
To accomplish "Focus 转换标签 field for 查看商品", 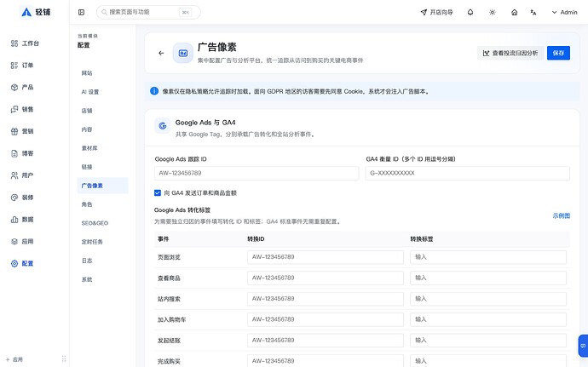I will 488,278.
